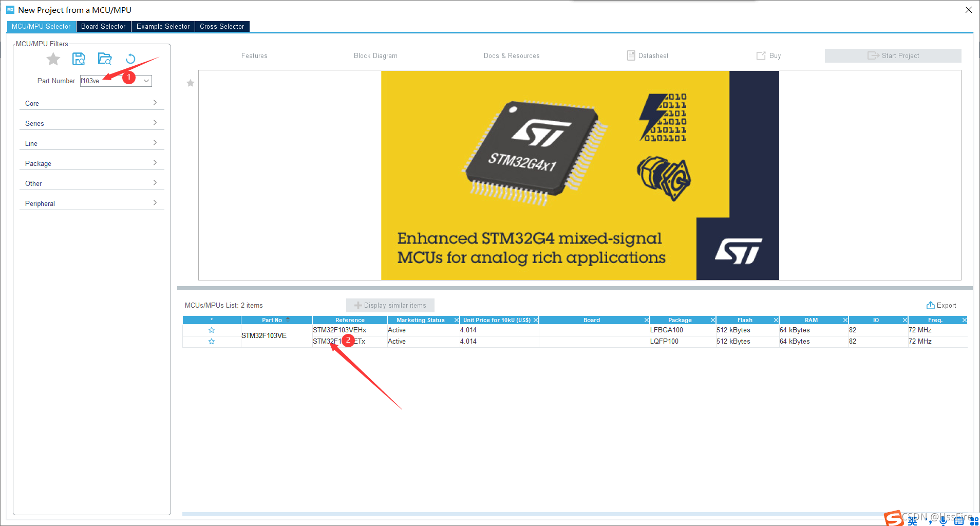
Task: Click the Export link text
Action: [946, 305]
